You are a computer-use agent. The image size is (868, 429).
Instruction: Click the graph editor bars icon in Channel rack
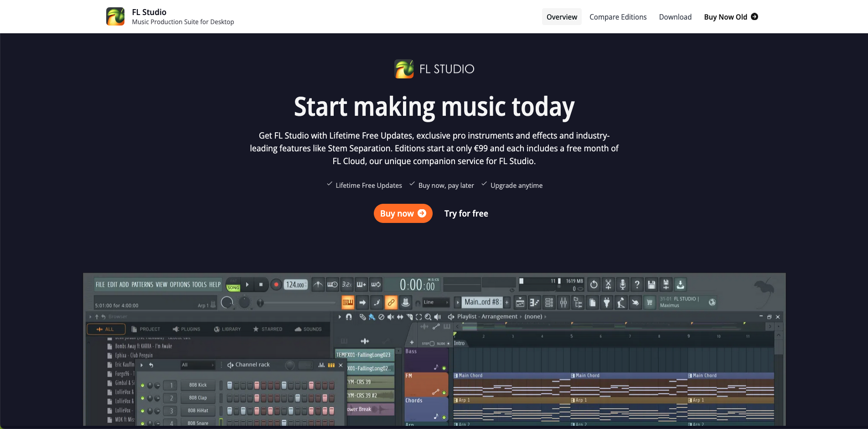[x=321, y=365]
